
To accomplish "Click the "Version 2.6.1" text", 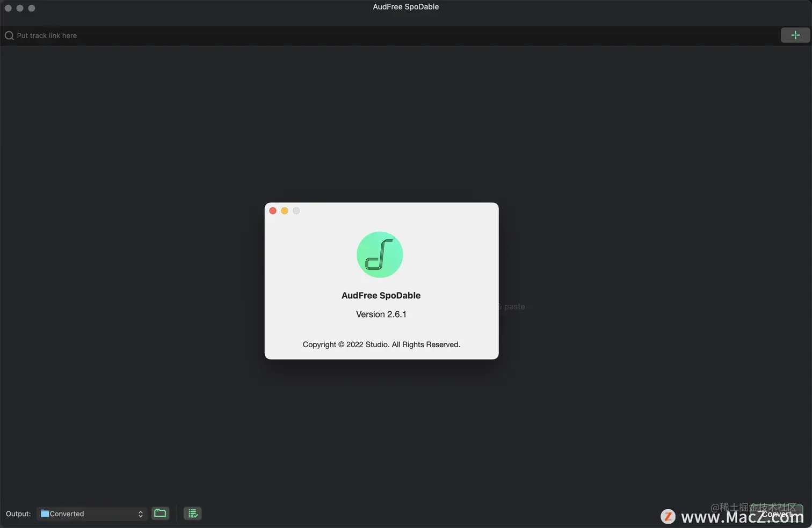I will click(x=381, y=314).
